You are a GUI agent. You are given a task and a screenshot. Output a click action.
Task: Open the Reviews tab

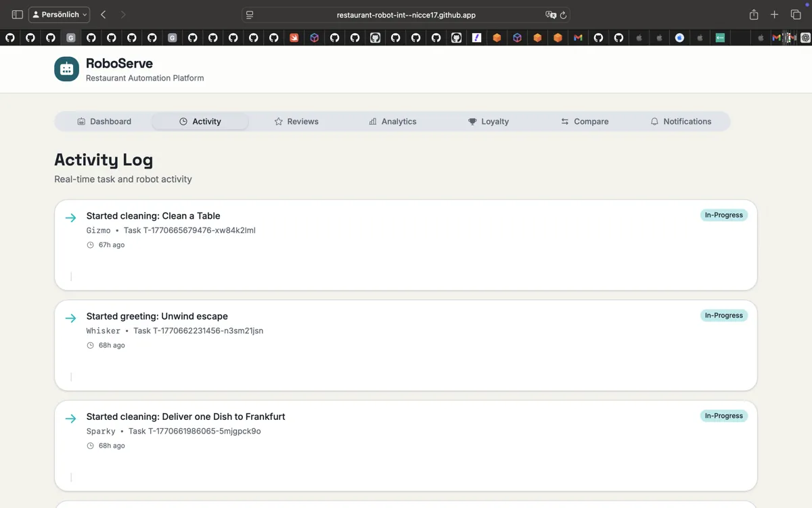[296, 121]
